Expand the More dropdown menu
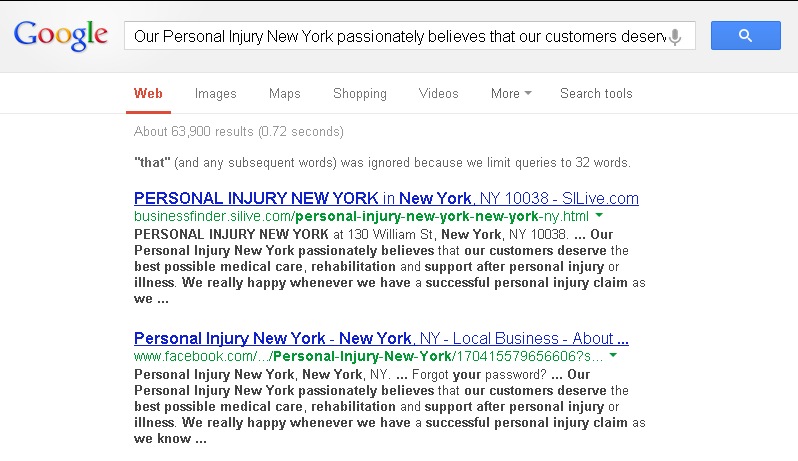Viewport: 798px width, 461px height. coord(511,94)
